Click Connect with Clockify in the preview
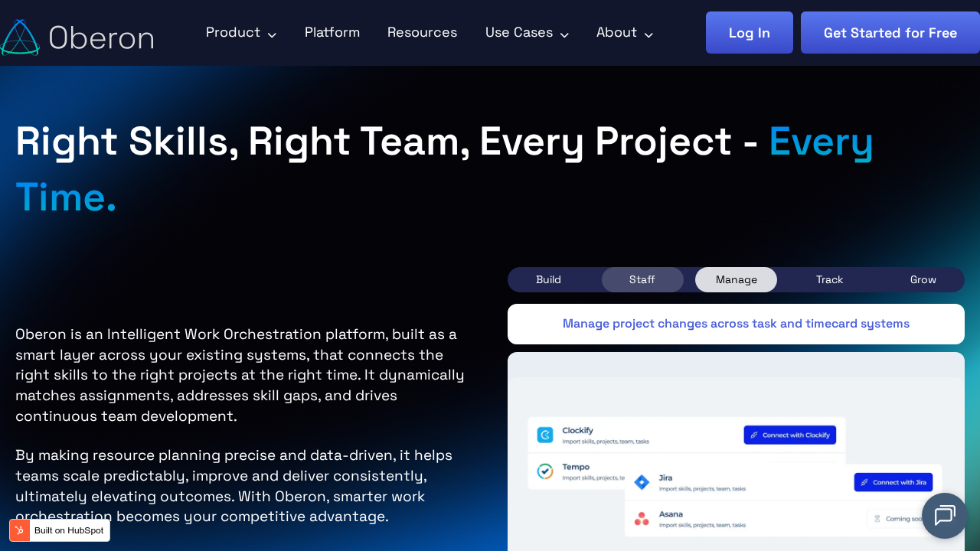The height and width of the screenshot is (551, 980). 789,435
